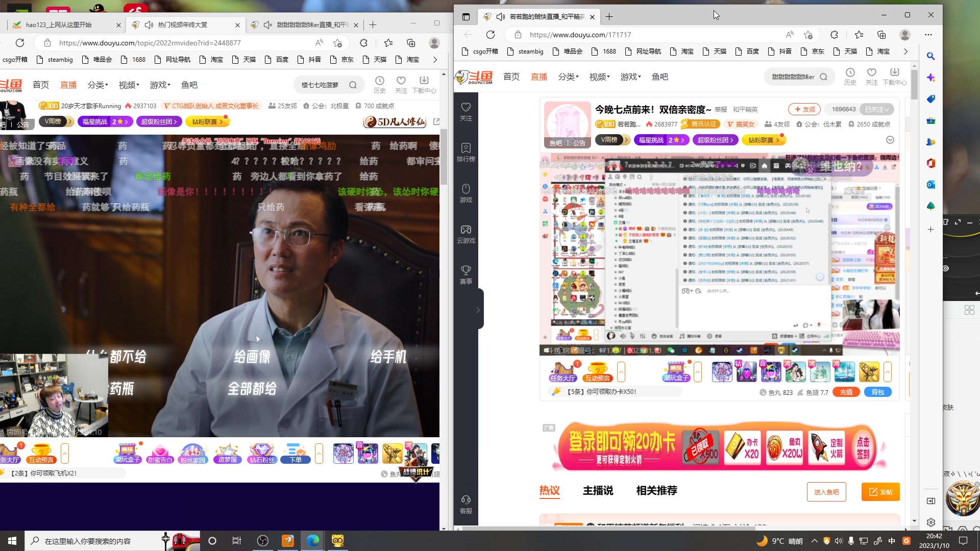Toggle audio on 若若跑的贼快 tab

pyautogui.click(x=501, y=17)
